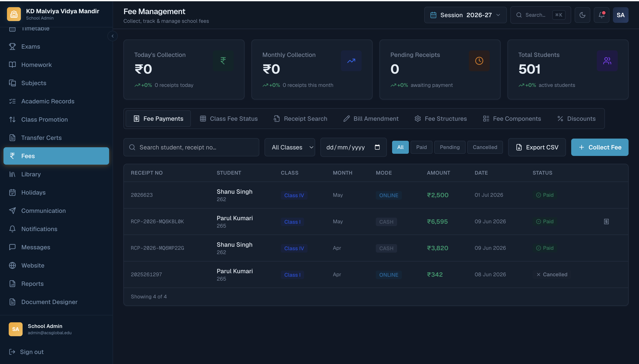Viewport: 639px width, 364px height.
Task: Open Homework in the sidebar
Action: 56,65
